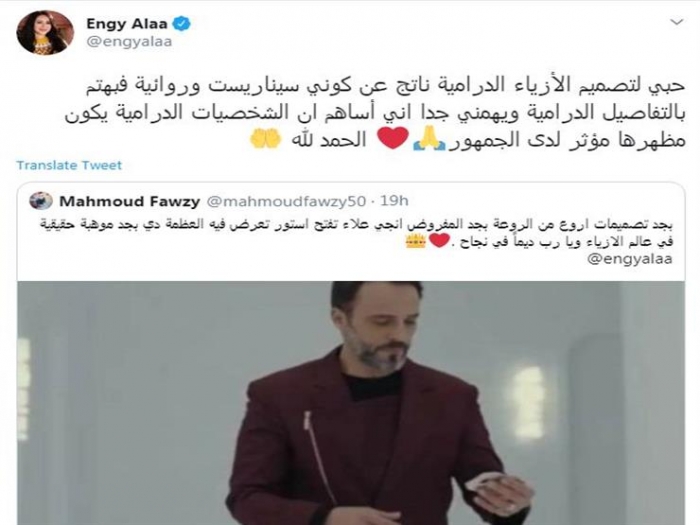
Task: Open Mahmoud Fawzy's small avatar
Action: (x=41, y=201)
